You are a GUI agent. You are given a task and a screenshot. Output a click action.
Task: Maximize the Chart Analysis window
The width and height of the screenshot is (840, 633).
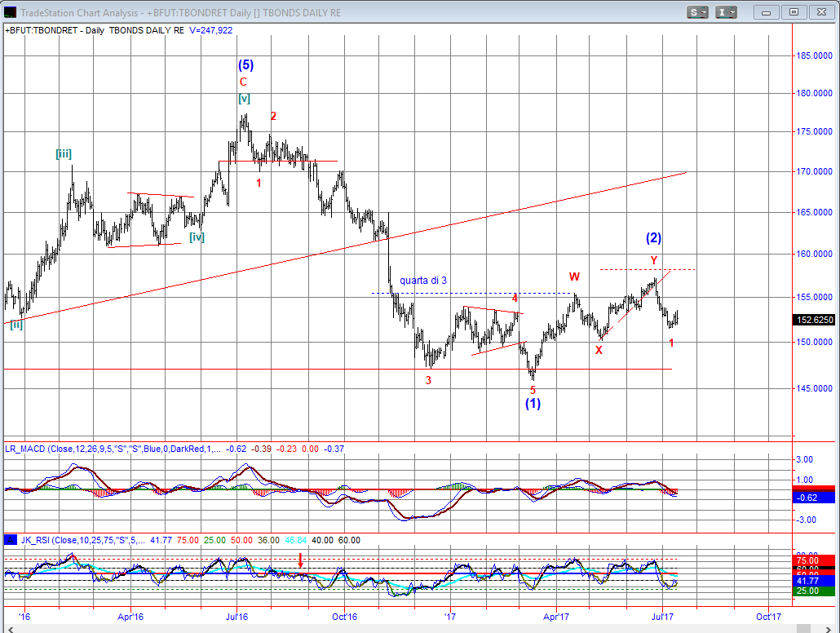coord(794,12)
